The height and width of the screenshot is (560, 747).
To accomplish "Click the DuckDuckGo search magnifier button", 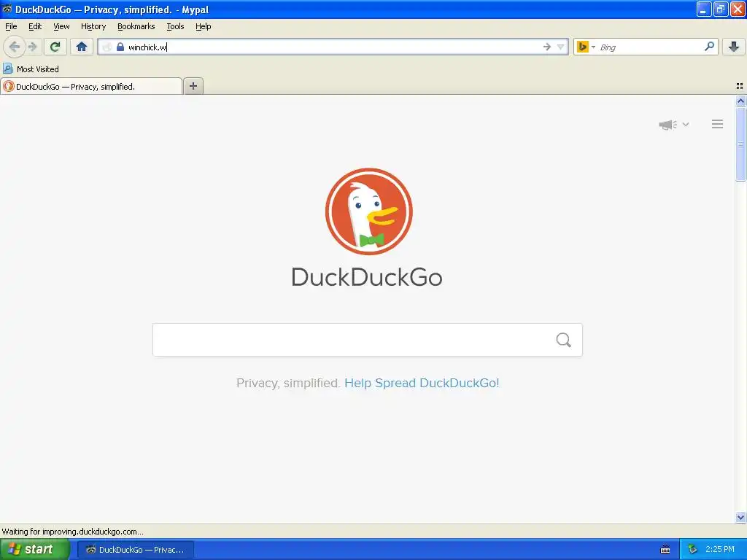I will (x=563, y=340).
